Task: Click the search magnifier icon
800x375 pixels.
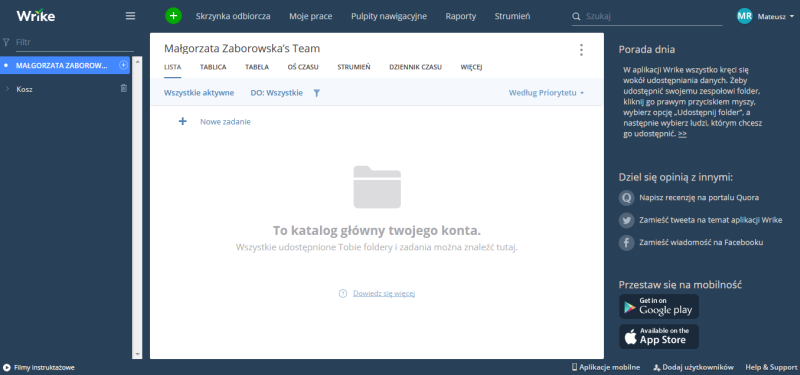Action: point(577,16)
